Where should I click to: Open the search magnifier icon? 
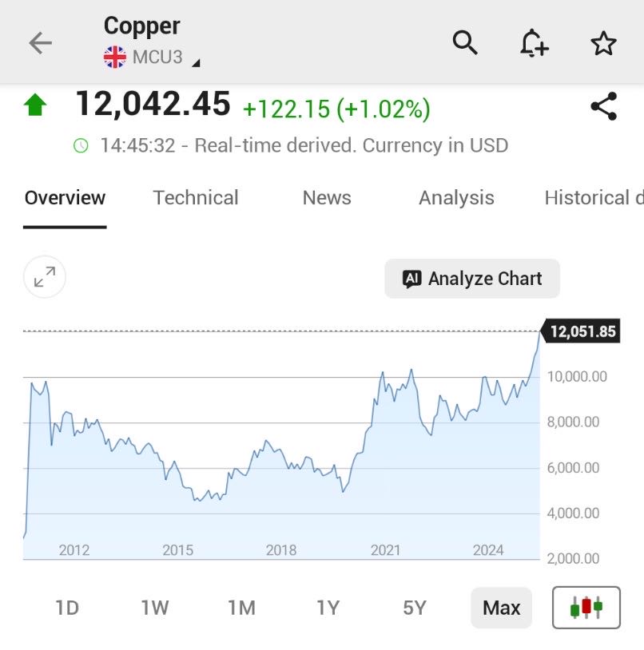[x=465, y=42]
